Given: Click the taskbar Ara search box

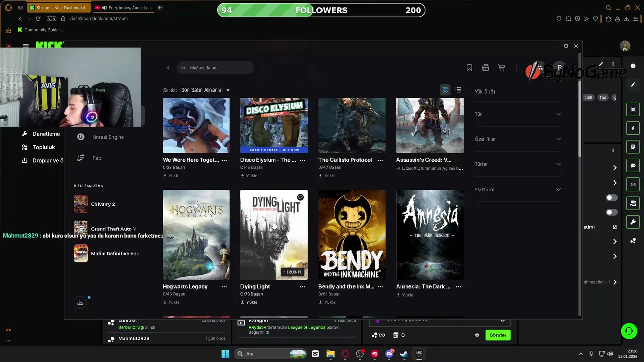Looking at the screenshot, I should 271,354.
